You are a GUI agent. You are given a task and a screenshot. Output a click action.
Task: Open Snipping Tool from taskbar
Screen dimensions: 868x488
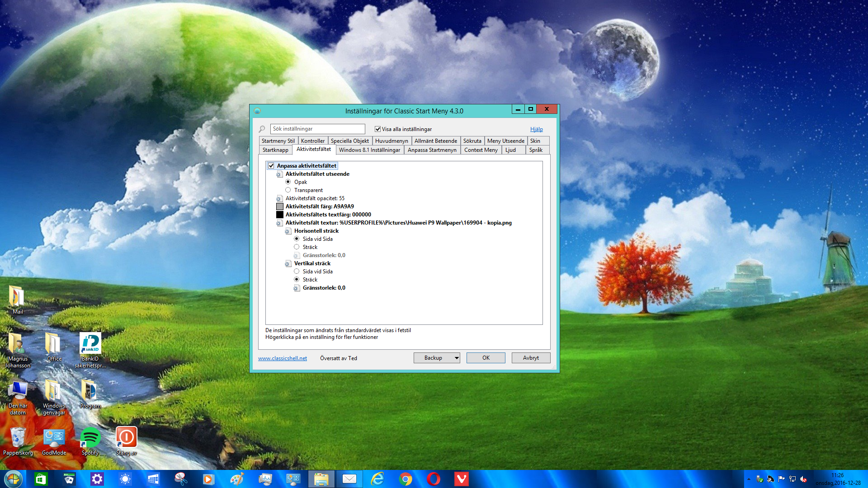tap(181, 479)
